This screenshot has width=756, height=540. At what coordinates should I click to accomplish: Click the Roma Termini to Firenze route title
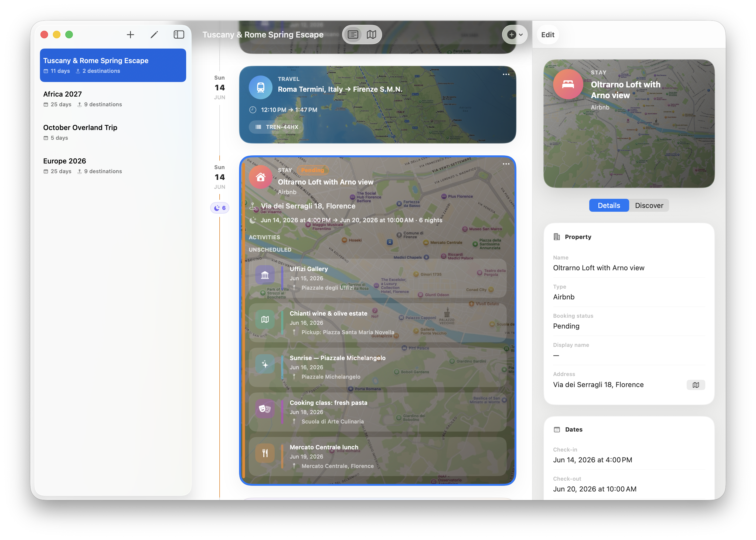click(340, 89)
